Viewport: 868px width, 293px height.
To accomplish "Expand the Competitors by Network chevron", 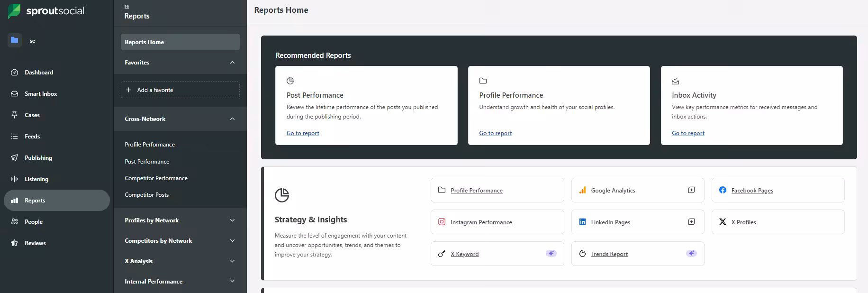I will (x=232, y=241).
